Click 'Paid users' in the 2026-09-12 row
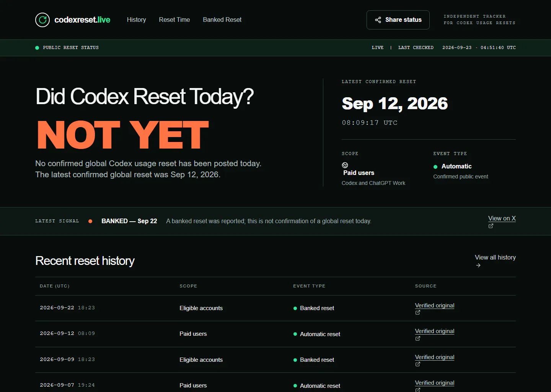The height and width of the screenshot is (392, 551). pyautogui.click(x=193, y=334)
